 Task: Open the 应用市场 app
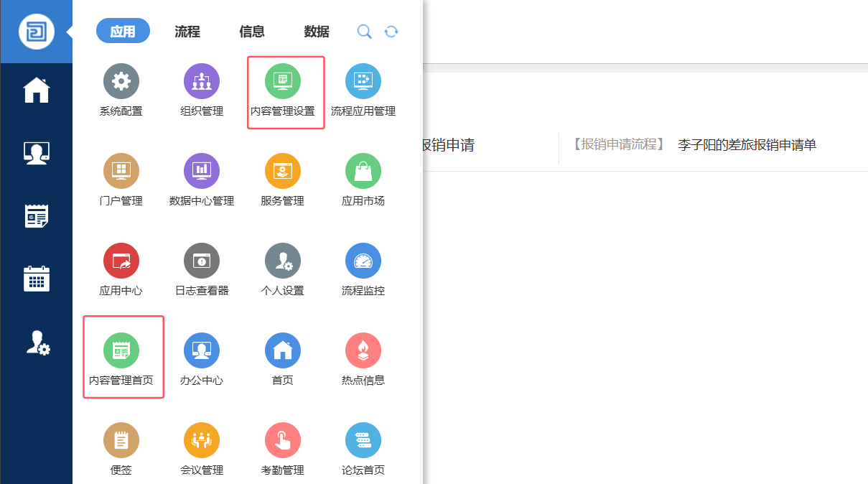coord(363,172)
